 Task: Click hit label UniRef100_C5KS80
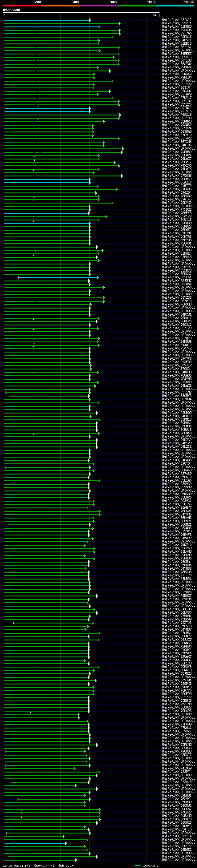[177, 494]
